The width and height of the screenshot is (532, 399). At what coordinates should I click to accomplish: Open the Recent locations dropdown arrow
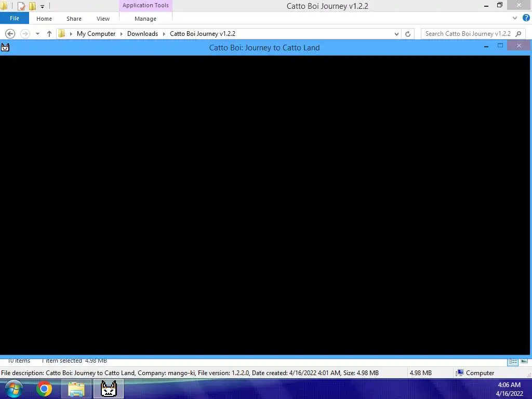37,34
